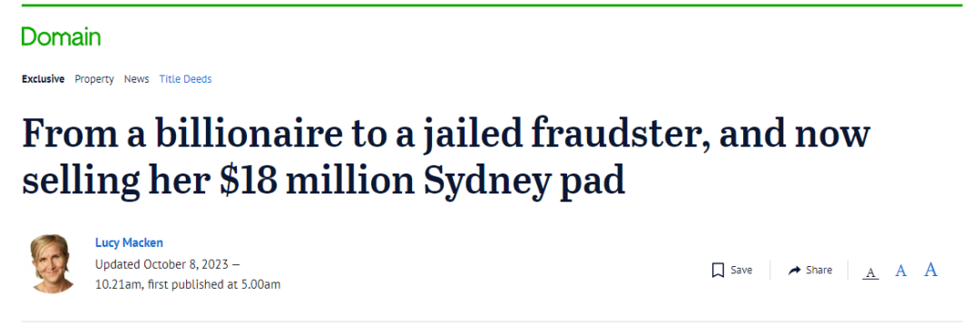
Task: Click the Share arrow icon
Action: [794, 270]
